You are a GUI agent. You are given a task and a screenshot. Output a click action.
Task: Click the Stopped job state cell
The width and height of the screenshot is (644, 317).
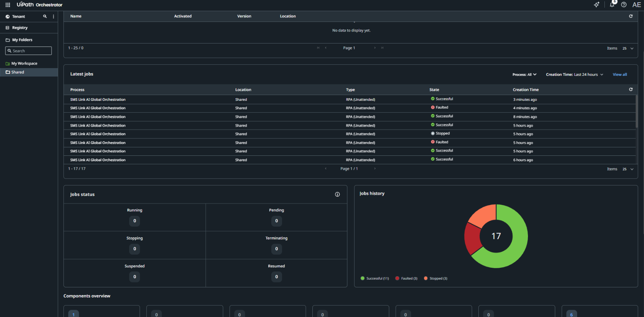point(440,133)
